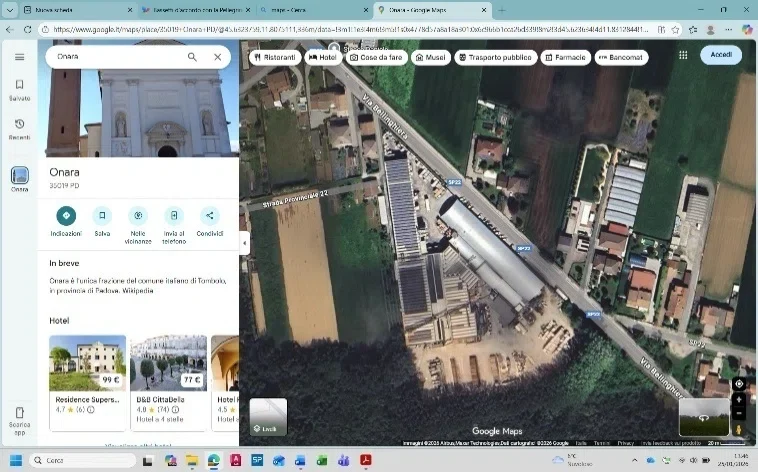758x472 pixels.
Task: Open Recenti in the Maps sidebar
Action: pyautogui.click(x=19, y=129)
